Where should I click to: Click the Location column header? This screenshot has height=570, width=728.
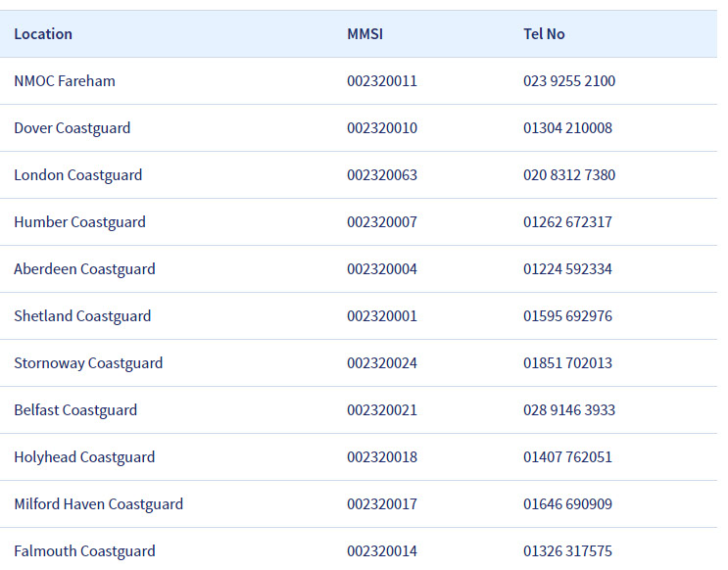(43, 34)
